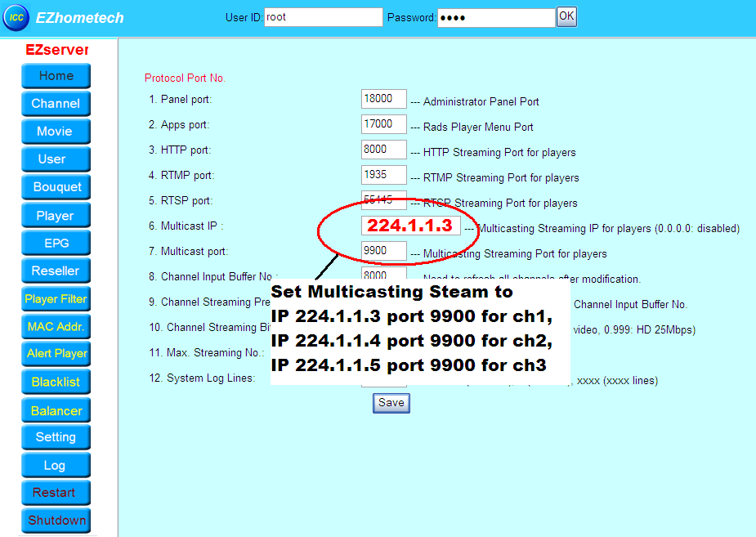Edit the Panel port value field
Viewport: 756px width, 537px height.
pos(383,99)
